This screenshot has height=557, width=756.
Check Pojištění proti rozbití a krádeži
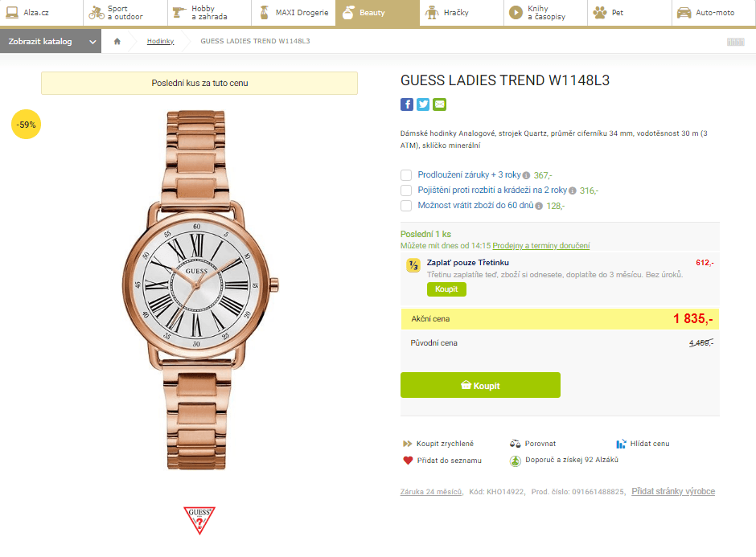[x=406, y=190]
